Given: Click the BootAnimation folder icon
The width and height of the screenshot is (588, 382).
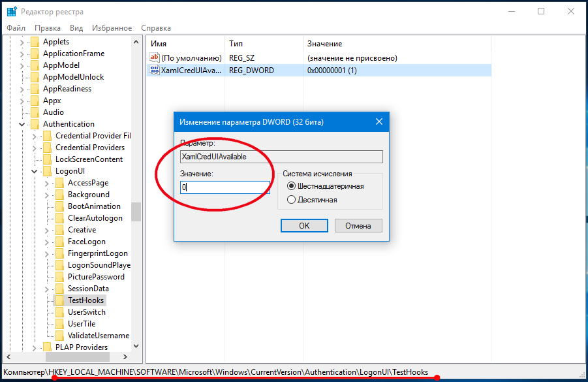Looking at the screenshot, I should 59,206.
